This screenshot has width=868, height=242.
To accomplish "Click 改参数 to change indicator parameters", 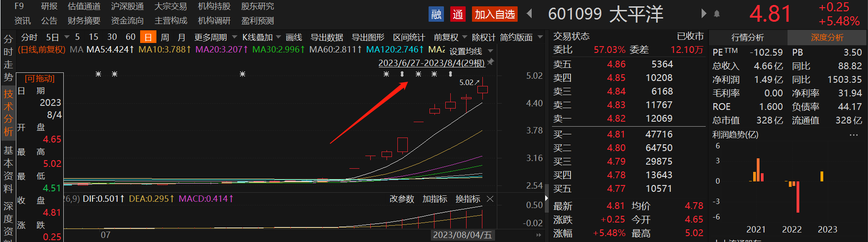I will [x=402, y=199].
